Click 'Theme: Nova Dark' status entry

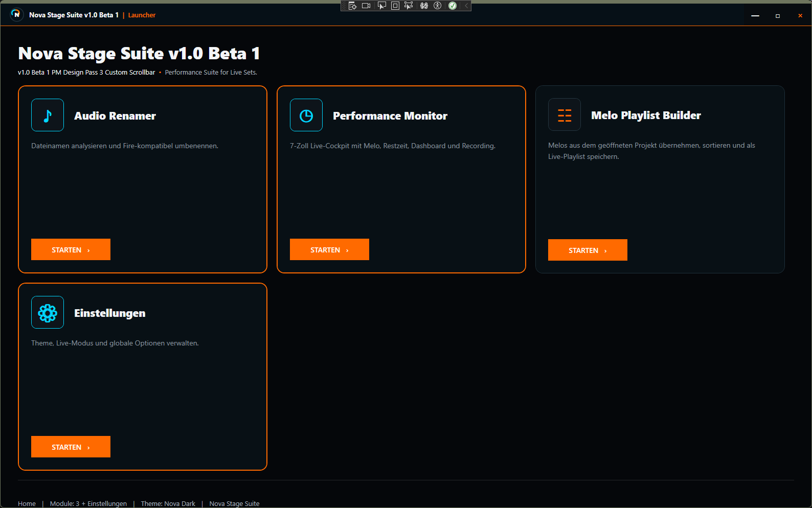coord(168,503)
